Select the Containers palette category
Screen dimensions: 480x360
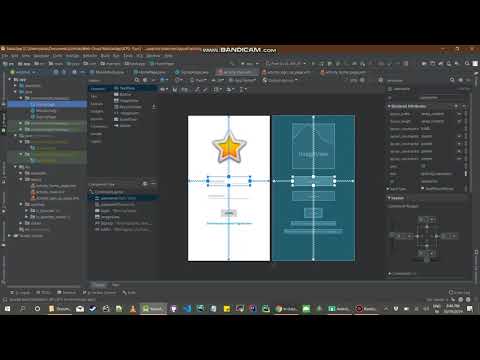point(99,127)
